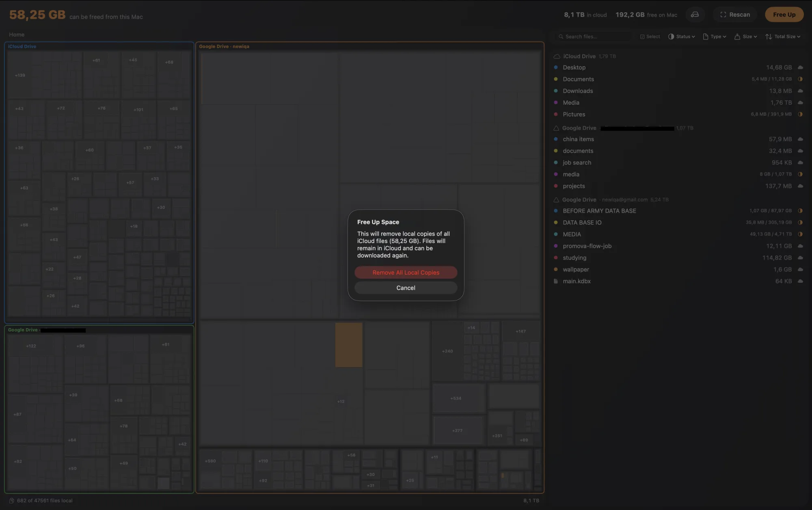
Task: Select the main.kdbx file row
Action: [678, 281]
